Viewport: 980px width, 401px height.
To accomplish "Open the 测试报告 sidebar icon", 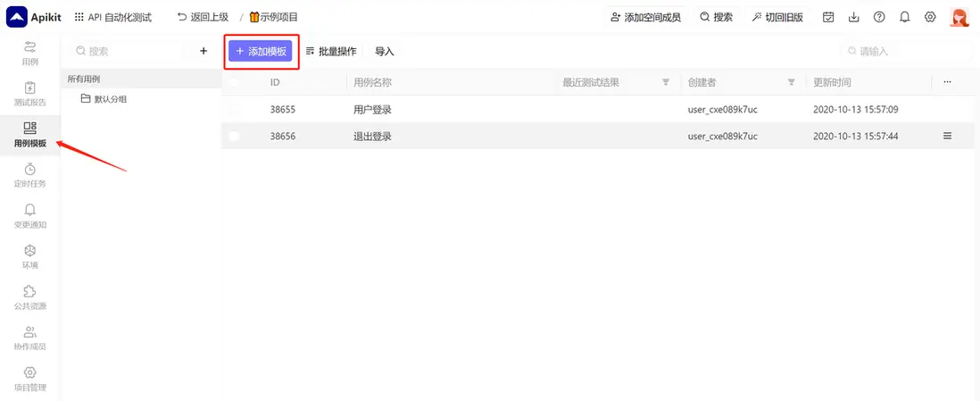I will point(30,88).
